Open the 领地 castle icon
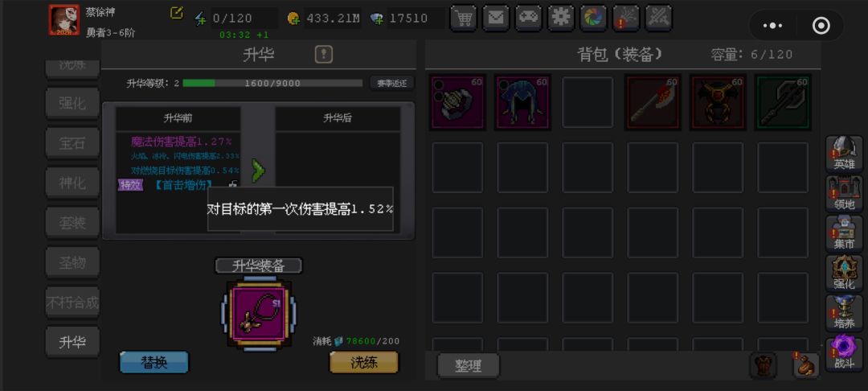Viewport: 868px width, 391px height. point(844,194)
